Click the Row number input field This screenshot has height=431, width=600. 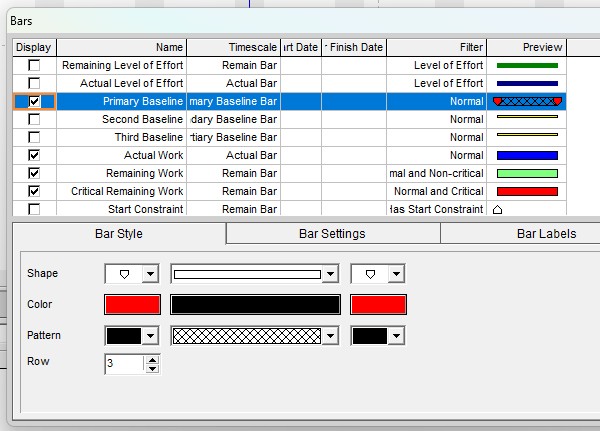pyautogui.click(x=124, y=363)
